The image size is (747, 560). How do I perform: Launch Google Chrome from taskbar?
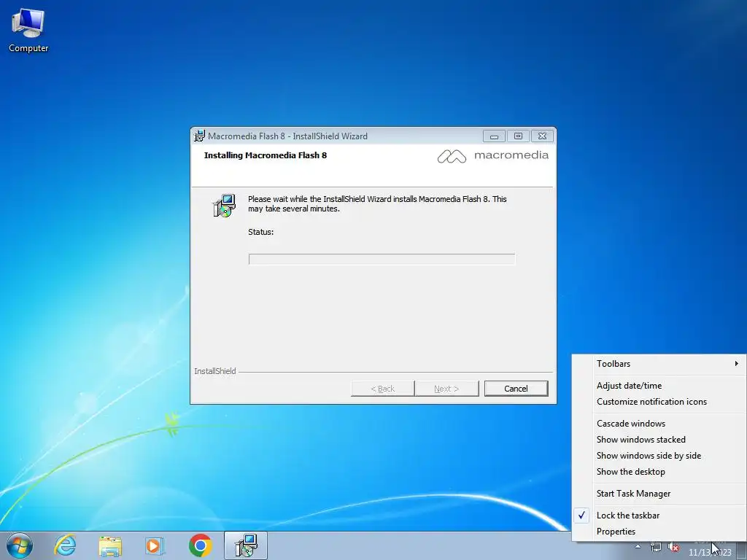[x=200, y=545]
